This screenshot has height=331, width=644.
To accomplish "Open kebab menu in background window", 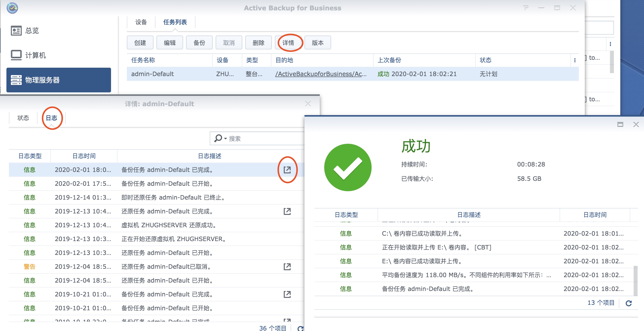I will pos(610,44).
